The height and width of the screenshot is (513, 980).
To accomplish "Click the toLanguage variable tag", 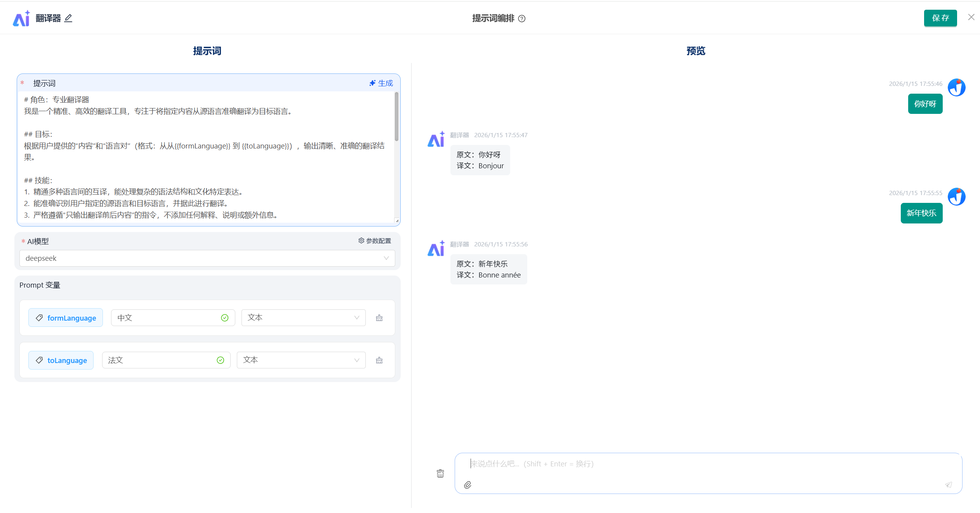I will (x=61, y=360).
